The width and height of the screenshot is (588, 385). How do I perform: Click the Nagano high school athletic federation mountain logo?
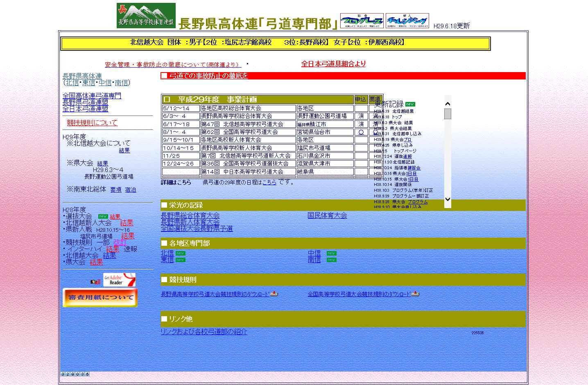pos(146,16)
